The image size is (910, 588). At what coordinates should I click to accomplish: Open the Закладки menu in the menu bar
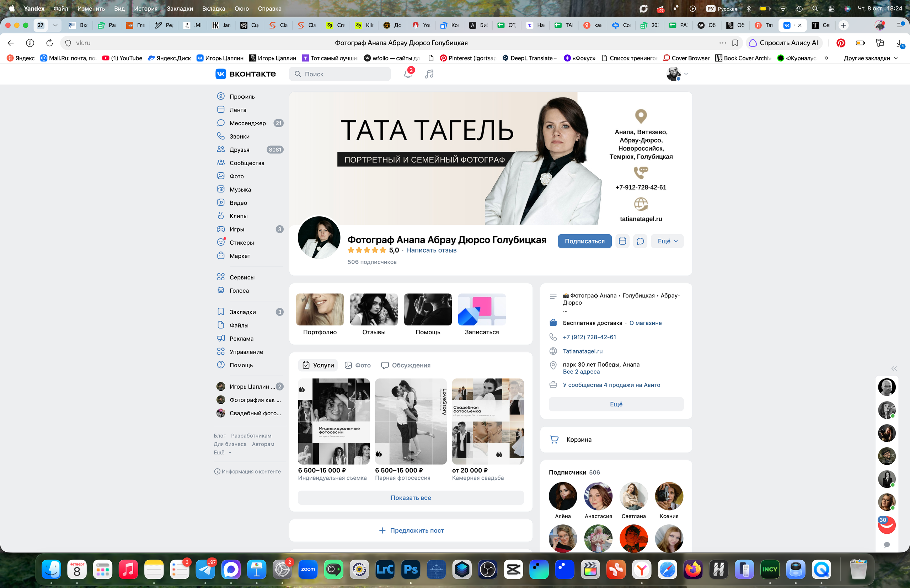[180, 9]
